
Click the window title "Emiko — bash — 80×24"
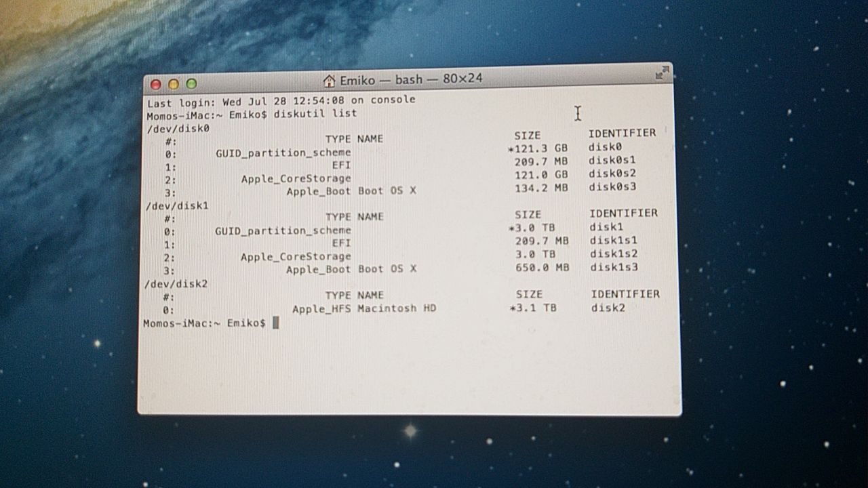[x=411, y=79]
